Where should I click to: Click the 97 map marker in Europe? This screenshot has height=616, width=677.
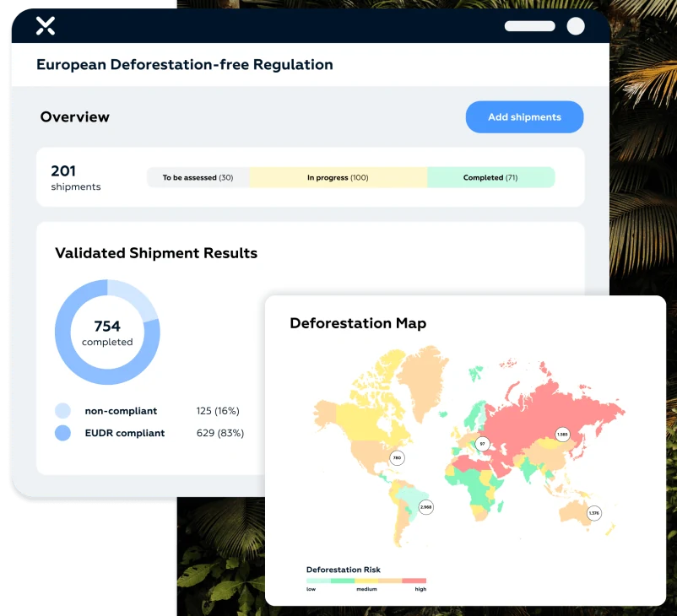(x=482, y=444)
